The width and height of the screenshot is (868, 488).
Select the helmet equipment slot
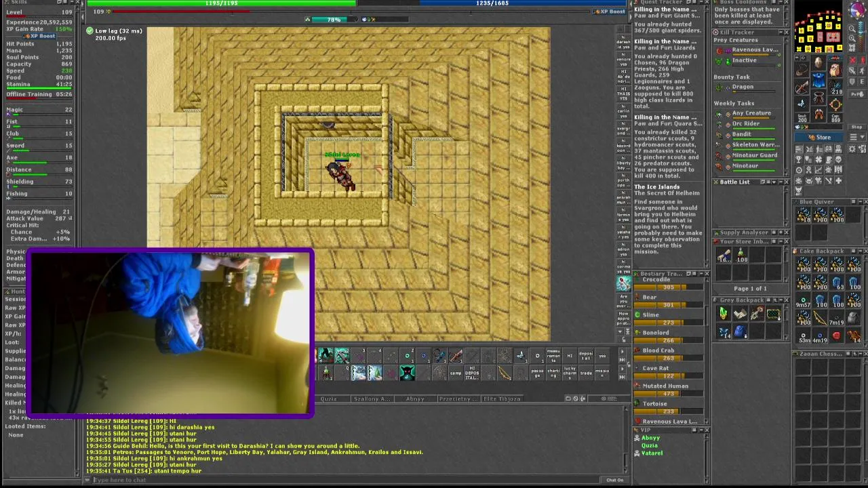pos(818,63)
